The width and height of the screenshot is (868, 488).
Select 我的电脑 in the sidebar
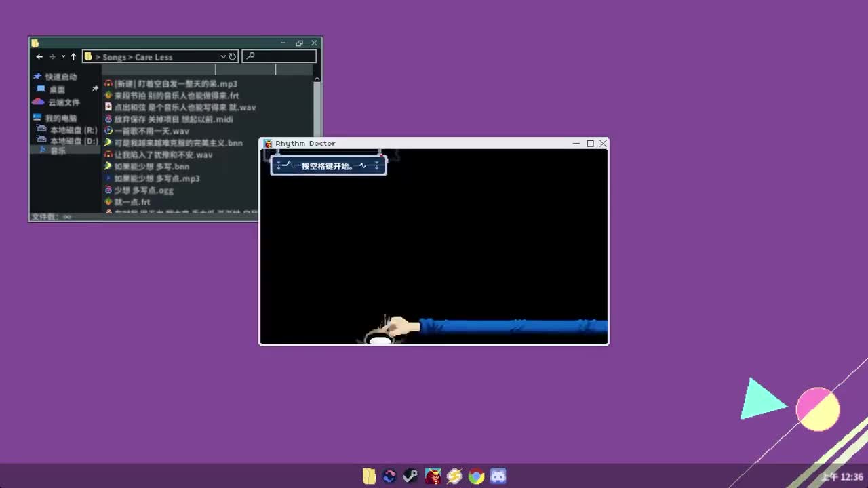point(61,118)
